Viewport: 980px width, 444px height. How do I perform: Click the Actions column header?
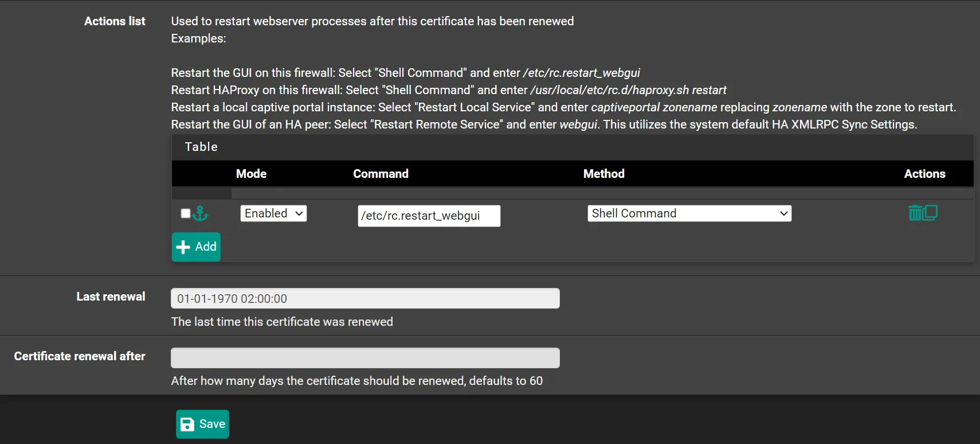[x=924, y=174]
